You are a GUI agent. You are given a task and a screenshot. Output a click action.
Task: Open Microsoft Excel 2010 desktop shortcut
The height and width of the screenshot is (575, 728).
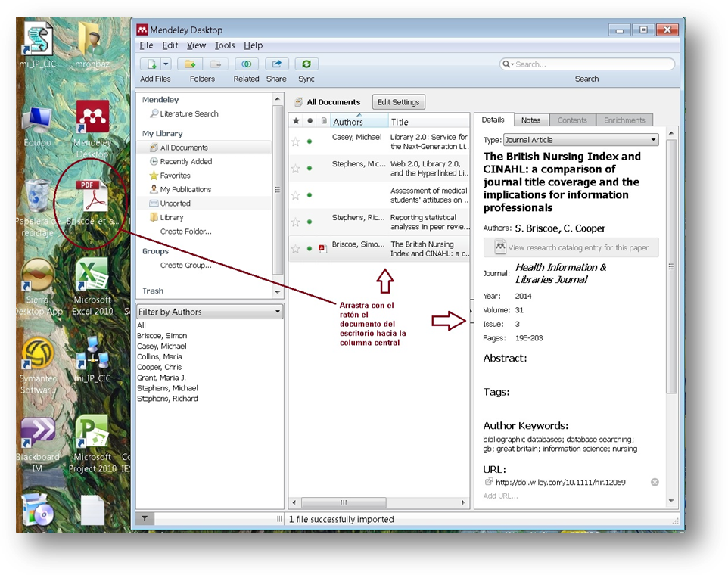point(92,287)
